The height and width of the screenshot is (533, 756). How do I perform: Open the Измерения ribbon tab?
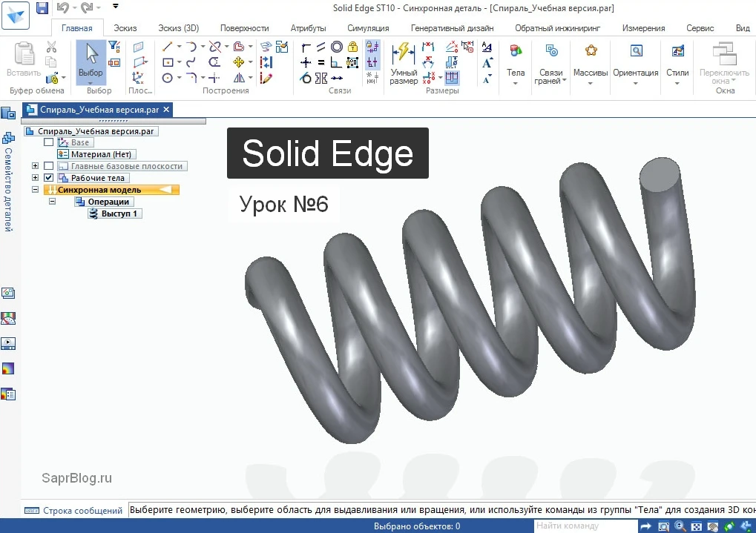coord(643,28)
